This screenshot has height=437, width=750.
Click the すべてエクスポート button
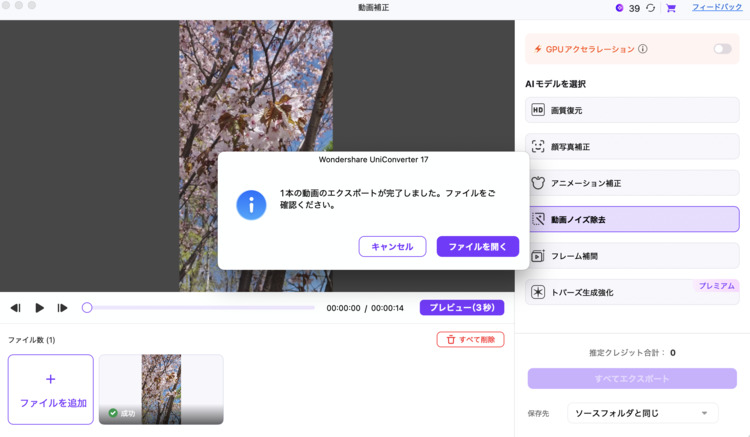[x=632, y=379]
